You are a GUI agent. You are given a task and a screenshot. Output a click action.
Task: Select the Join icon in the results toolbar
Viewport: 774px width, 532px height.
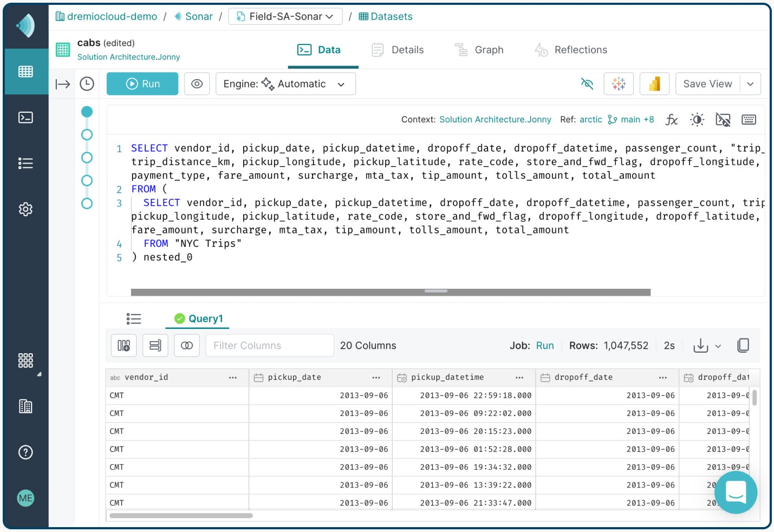(x=187, y=345)
